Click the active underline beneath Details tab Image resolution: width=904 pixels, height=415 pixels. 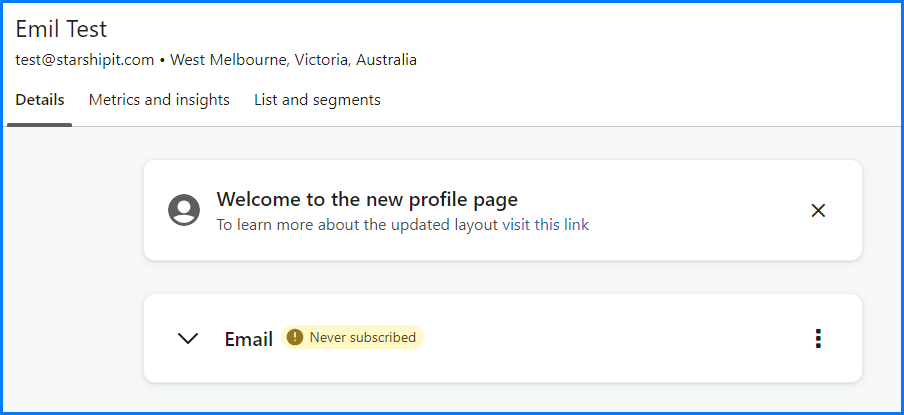click(40, 125)
